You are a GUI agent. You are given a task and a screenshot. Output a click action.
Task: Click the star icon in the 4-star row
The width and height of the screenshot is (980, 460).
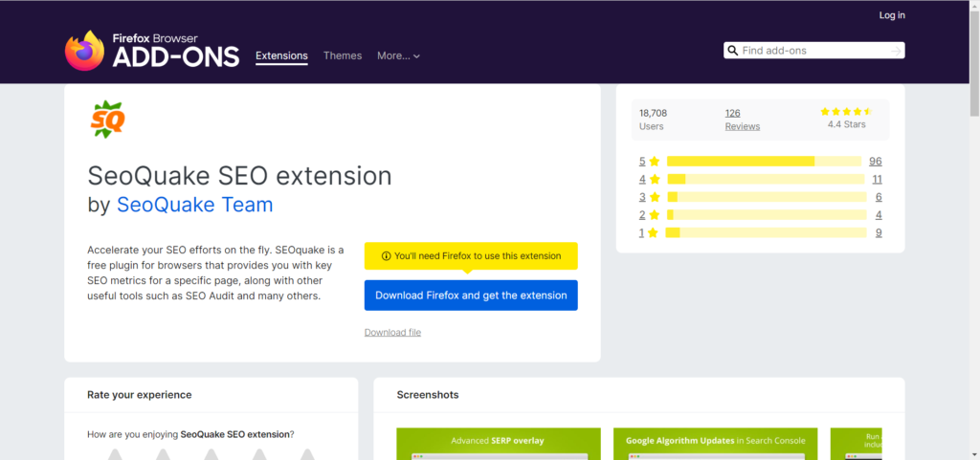pyautogui.click(x=655, y=179)
